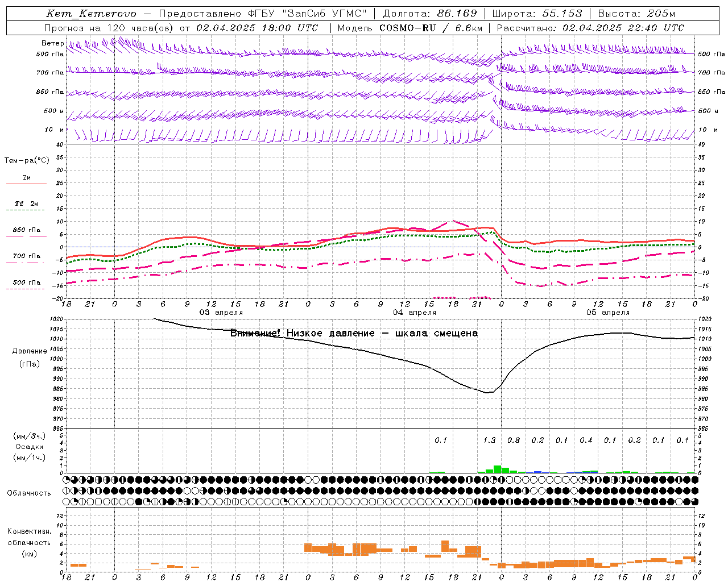The height and width of the screenshot is (582, 728).
Task: Select '500 гПа' entry in temperature legend
Action: tap(27, 282)
